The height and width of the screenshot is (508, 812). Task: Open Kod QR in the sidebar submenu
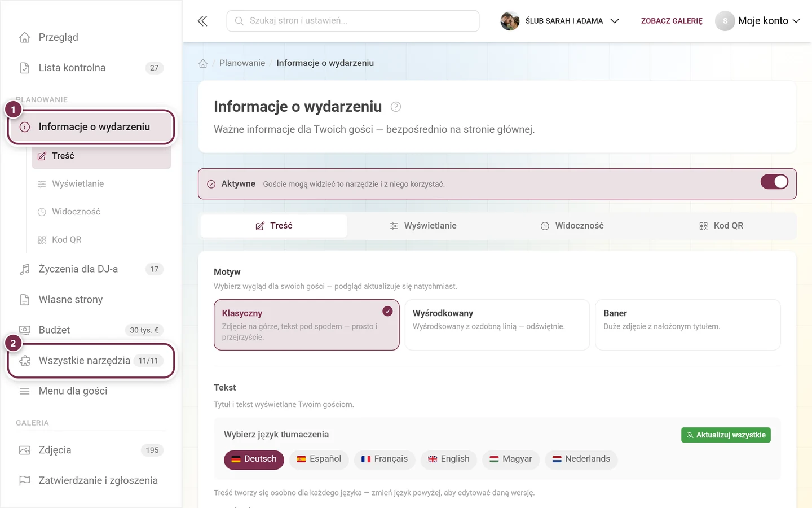pyautogui.click(x=101, y=240)
